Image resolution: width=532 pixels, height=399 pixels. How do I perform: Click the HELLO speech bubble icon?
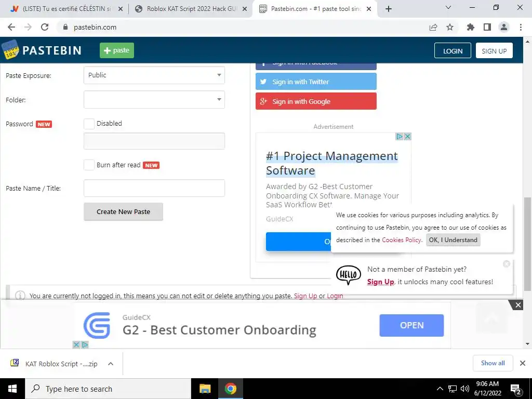tap(349, 275)
